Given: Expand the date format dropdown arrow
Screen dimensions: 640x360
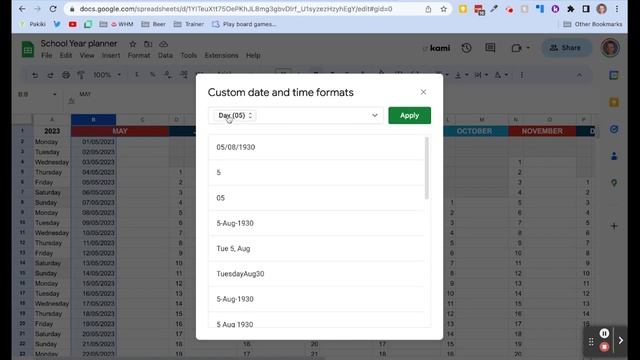Looking at the screenshot, I should click(375, 116).
